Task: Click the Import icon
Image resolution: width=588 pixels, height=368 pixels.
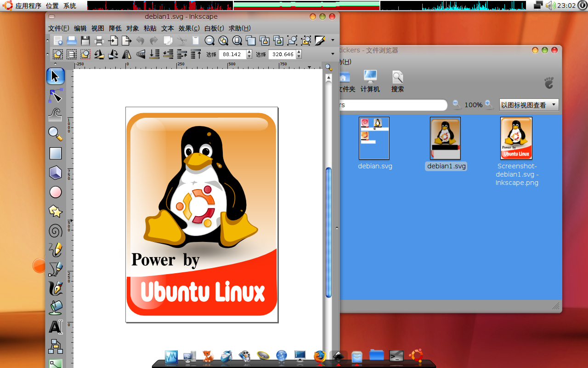Action: click(x=113, y=40)
